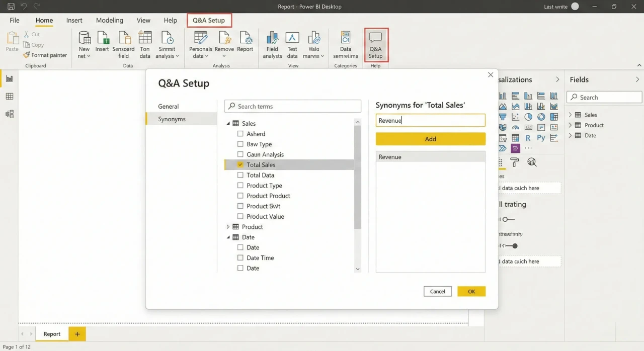Open the Analytics magnifier tab

click(x=532, y=162)
